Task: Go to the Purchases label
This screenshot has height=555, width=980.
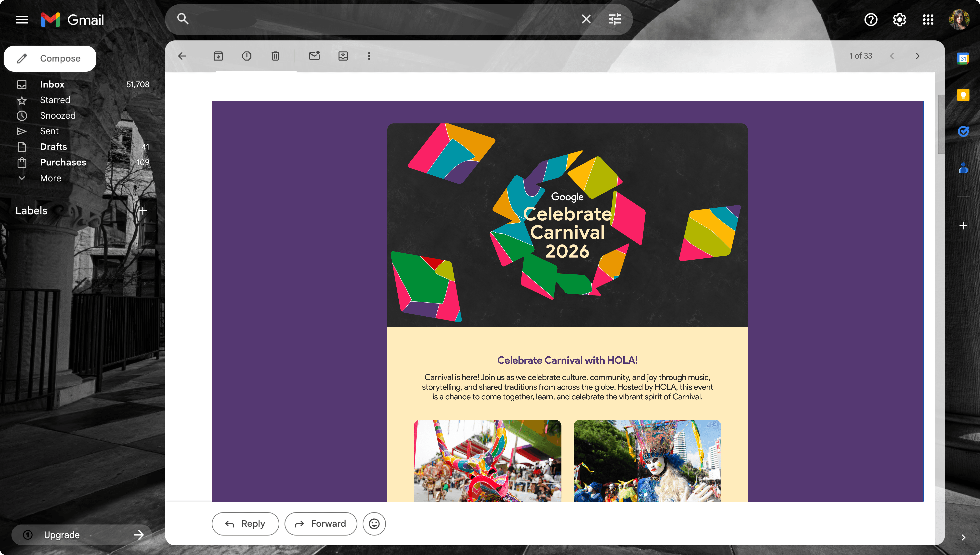Action: [x=63, y=162]
